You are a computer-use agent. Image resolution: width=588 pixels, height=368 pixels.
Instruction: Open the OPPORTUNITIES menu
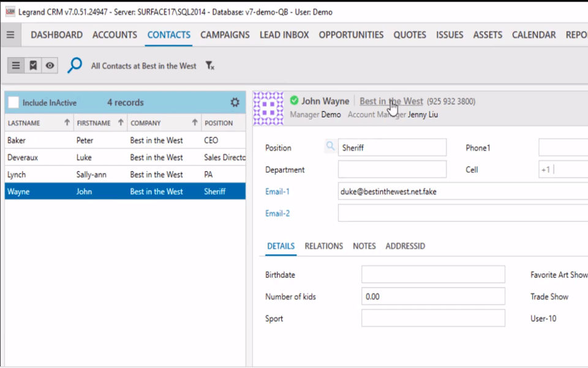(351, 35)
